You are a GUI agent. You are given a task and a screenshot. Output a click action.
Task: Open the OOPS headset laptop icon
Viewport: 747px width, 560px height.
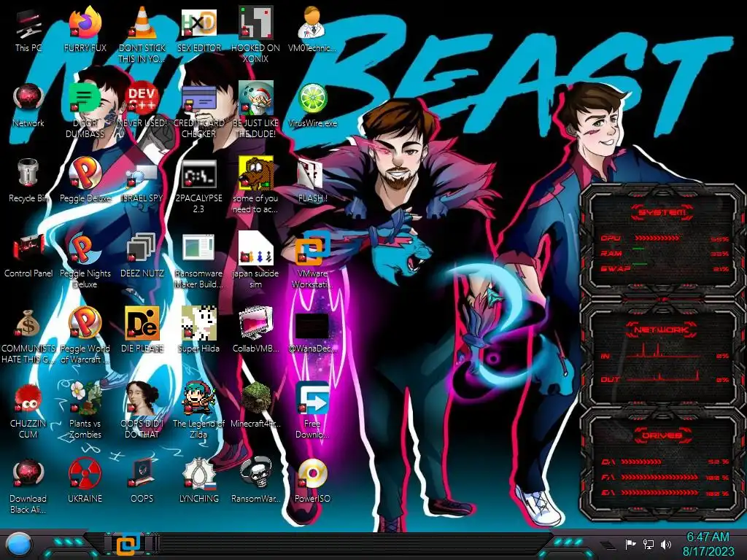click(142, 473)
